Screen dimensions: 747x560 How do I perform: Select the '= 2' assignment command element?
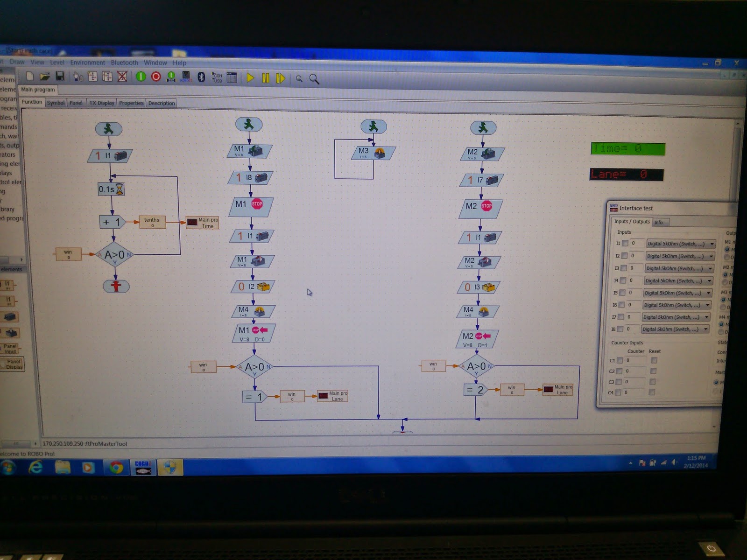[475, 390]
